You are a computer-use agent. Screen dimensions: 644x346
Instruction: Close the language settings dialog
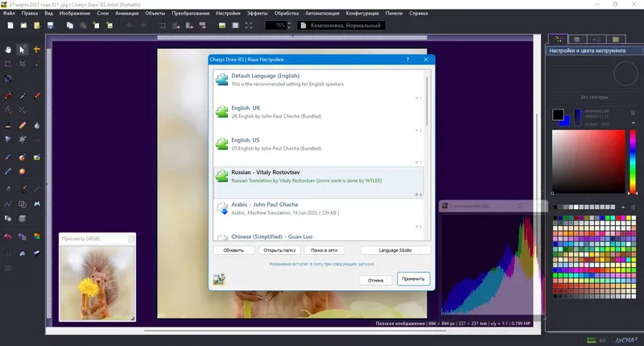426,60
